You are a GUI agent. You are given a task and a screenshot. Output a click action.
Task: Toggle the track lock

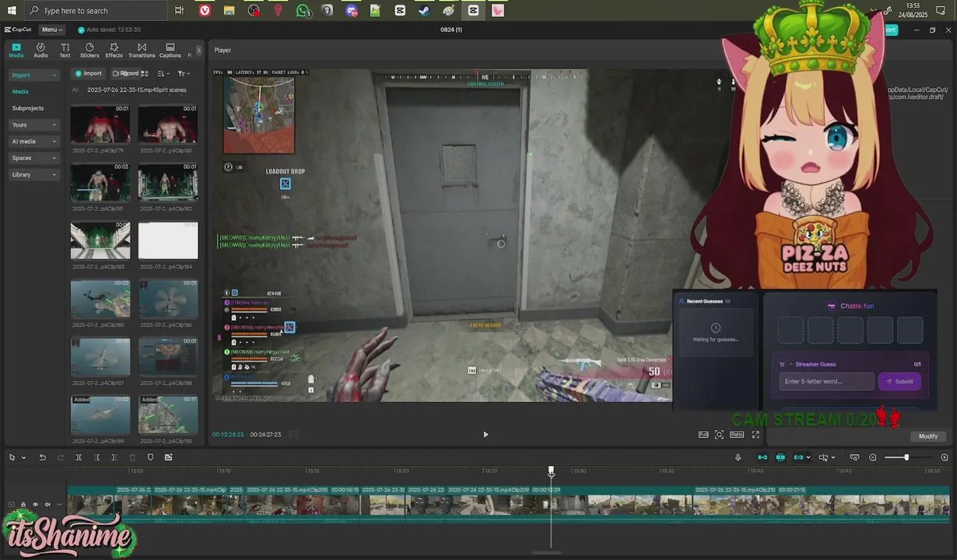click(x=23, y=505)
